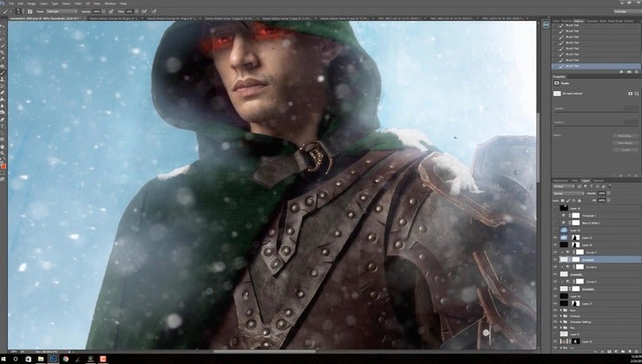Hide the Curves 5 adjustment layer
The height and width of the screenshot is (364, 642).
pyautogui.click(x=555, y=282)
